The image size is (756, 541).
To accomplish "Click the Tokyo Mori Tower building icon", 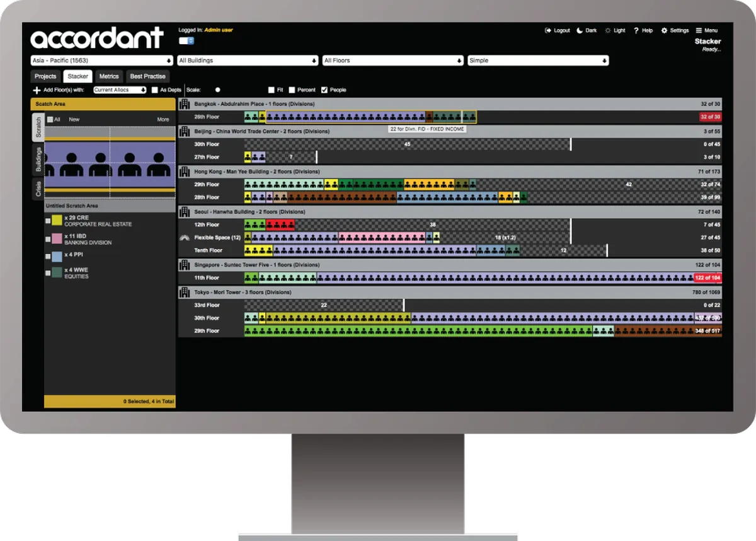I will point(185,293).
